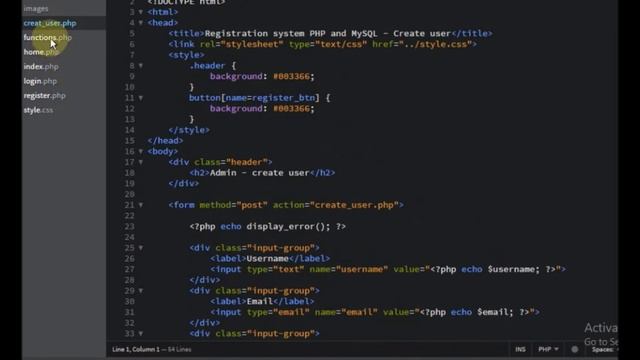The height and width of the screenshot is (360, 640).
Task: Expand the images folder in sidebar
Action: (36, 8)
